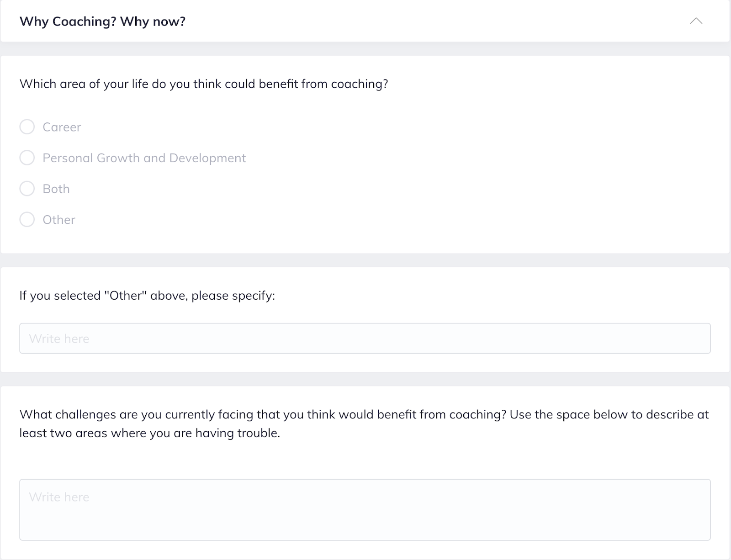
Task: Click the empty space inside the radio options card
Action: (x=457, y=174)
